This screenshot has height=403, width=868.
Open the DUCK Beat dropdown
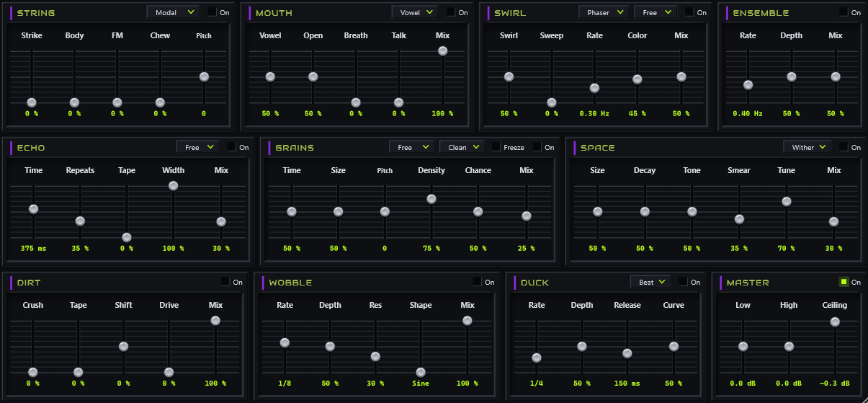650,282
